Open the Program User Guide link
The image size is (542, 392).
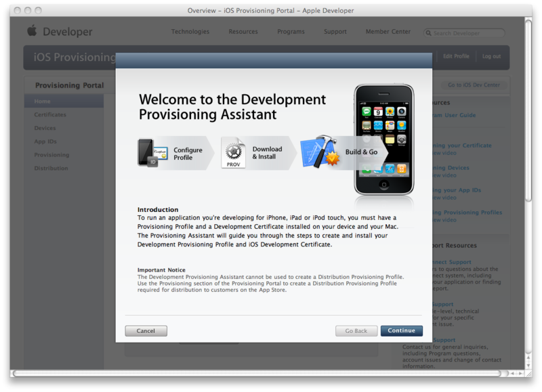(454, 115)
